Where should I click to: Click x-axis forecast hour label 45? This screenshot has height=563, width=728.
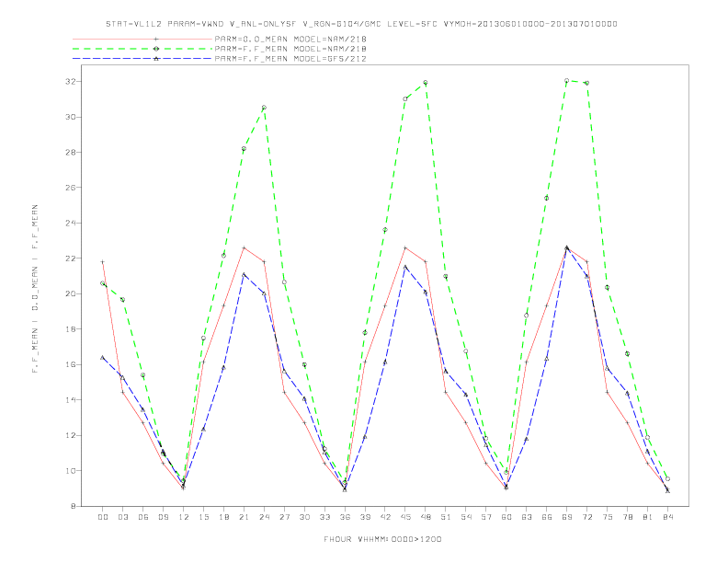point(405,517)
